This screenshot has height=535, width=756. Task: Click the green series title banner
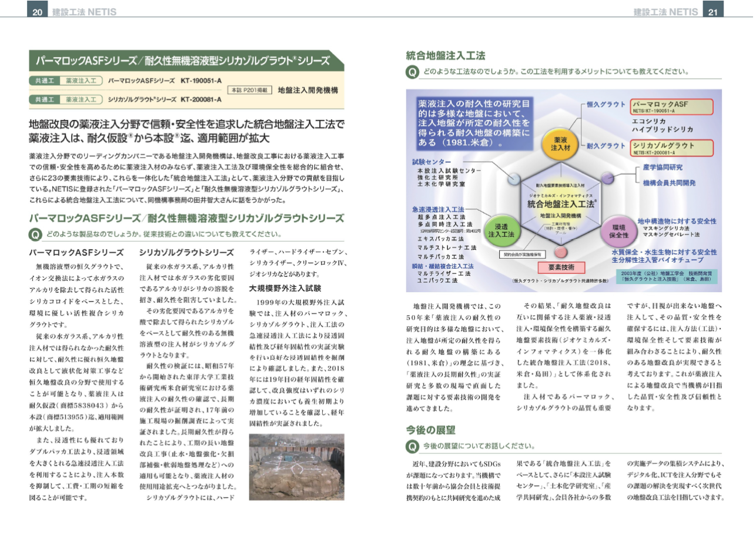coord(186,61)
